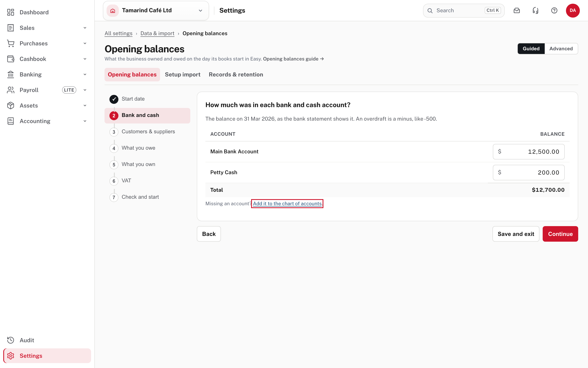
Task: Switch to the Setup import tab
Action: pos(183,74)
